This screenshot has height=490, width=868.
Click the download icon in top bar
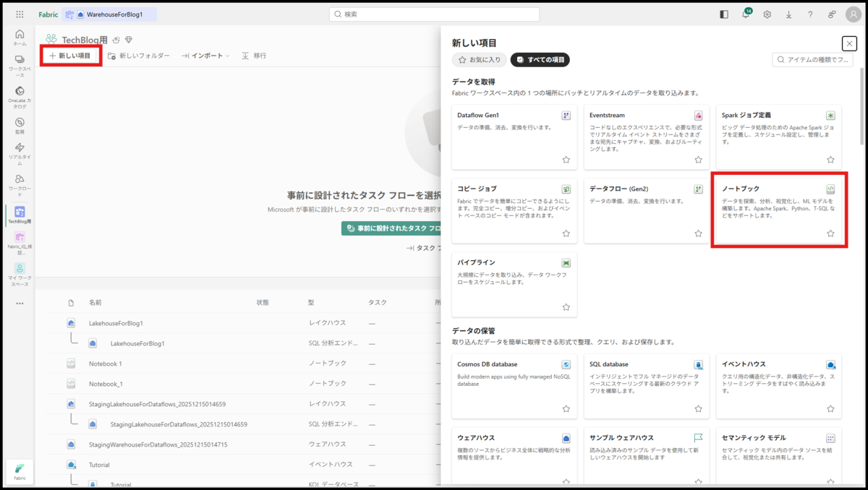point(788,14)
